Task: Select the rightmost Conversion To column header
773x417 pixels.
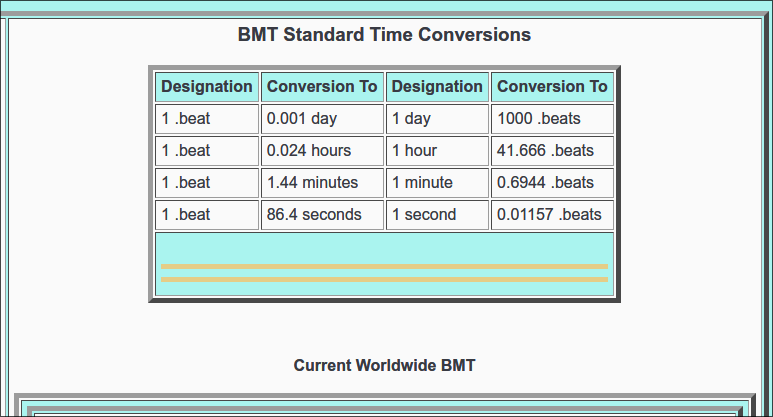Action: pos(552,87)
